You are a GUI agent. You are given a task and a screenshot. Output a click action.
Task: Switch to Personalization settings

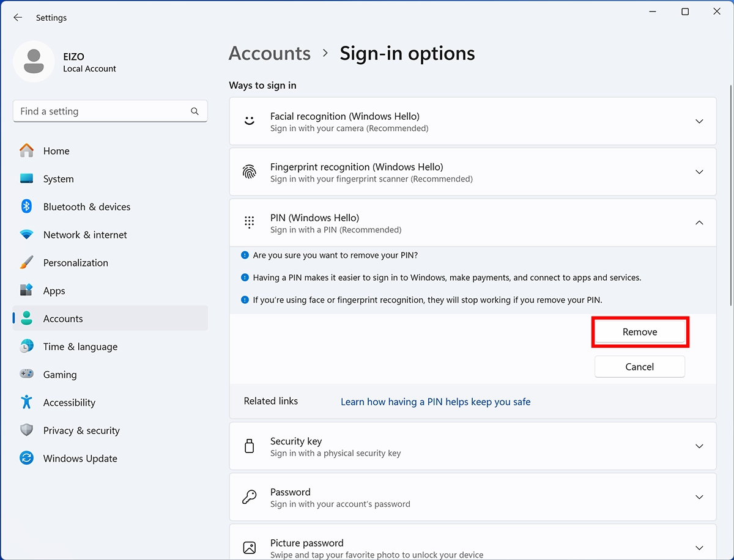coord(110,262)
